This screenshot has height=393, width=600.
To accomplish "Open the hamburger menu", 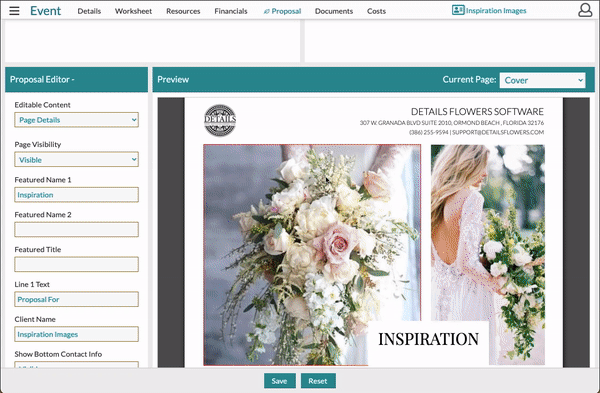I will pos(14,11).
